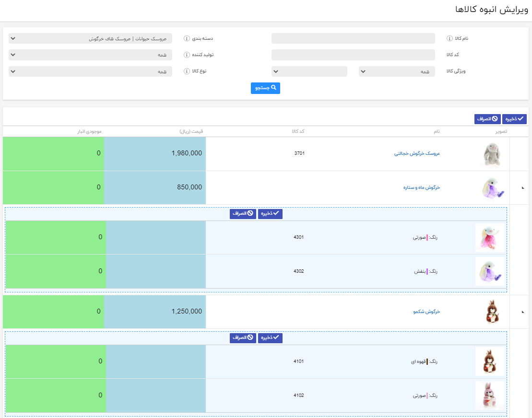Open the خرگوش شکمو product link

(x=426, y=312)
